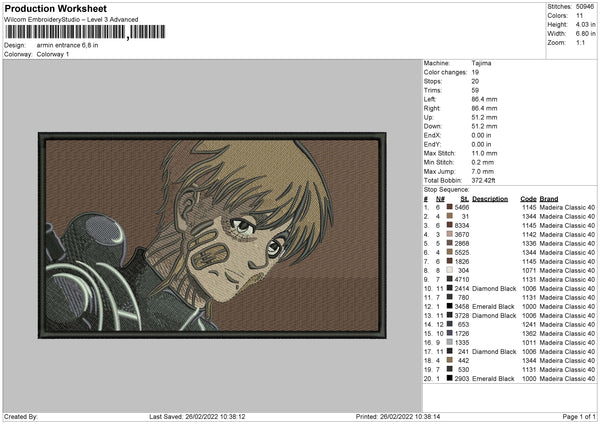
Task: Pick the brown color swatch in stop row 1
Action: pos(450,207)
